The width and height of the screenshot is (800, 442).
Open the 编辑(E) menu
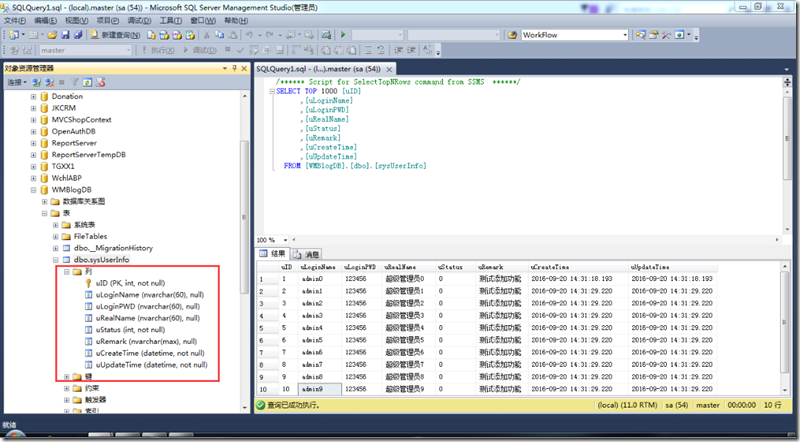click(x=45, y=20)
